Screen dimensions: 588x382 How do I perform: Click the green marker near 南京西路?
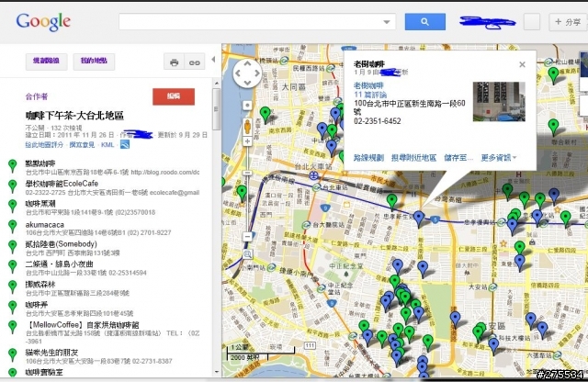tap(266, 115)
